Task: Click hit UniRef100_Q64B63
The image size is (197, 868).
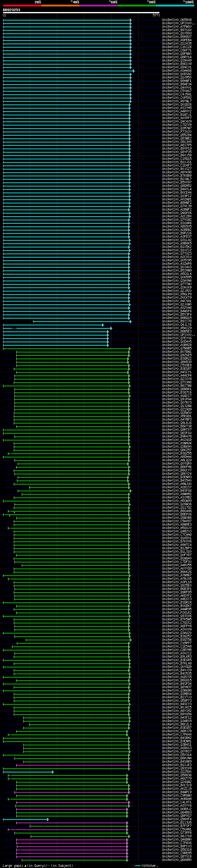Action: (x=177, y=813)
